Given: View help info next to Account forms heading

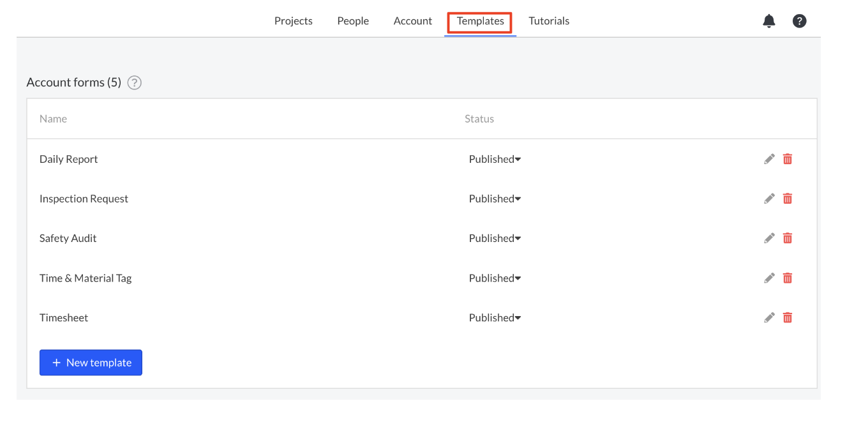Looking at the screenshot, I should (134, 82).
